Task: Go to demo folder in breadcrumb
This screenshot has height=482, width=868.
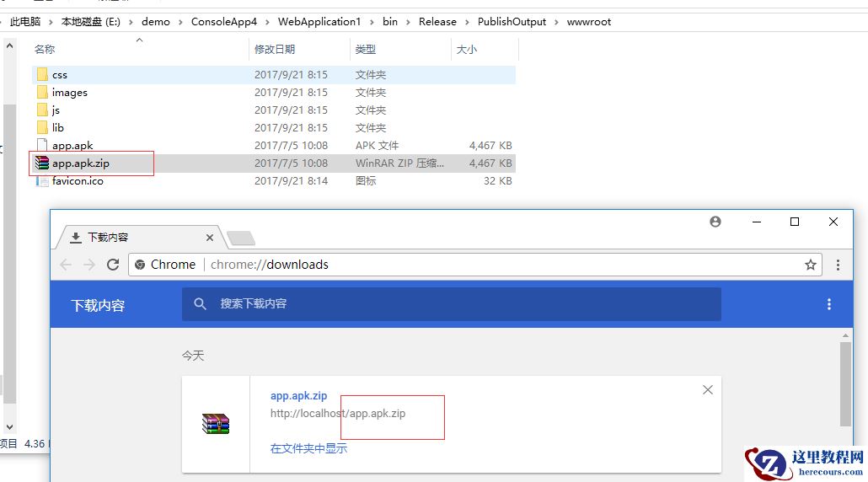Action: click(156, 22)
